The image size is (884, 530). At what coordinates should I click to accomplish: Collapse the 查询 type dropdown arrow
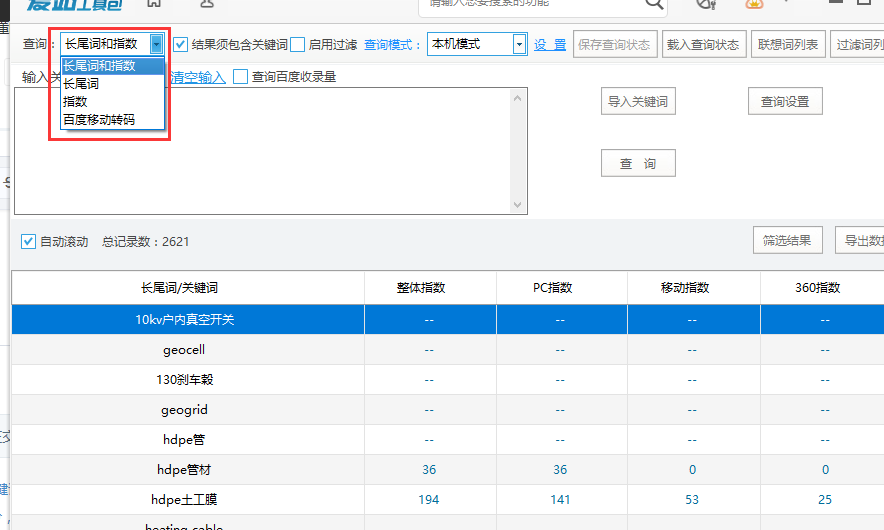click(157, 44)
